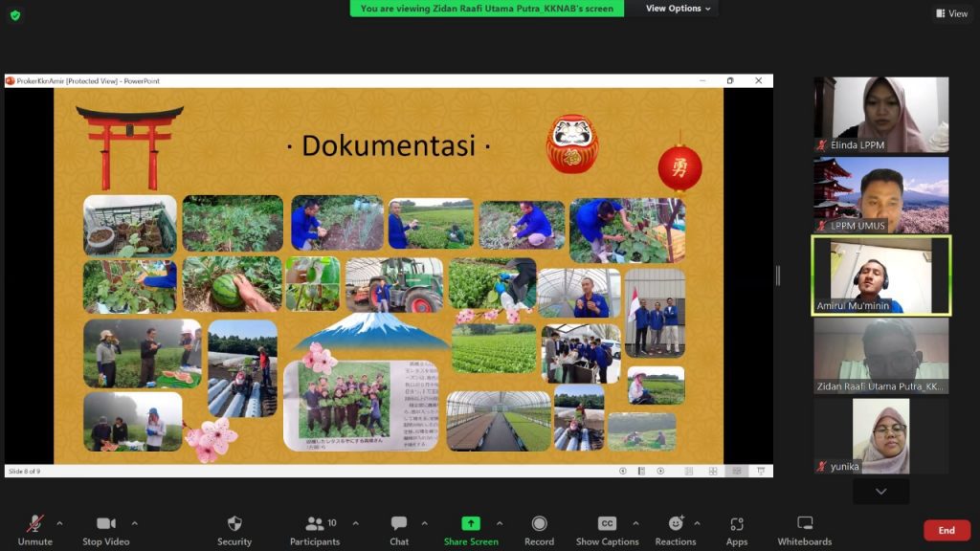Expand video options arrow beside Stop Video
Image resolution: width=980 pixels, height=551 pixels.
click(x=134, y=523)
